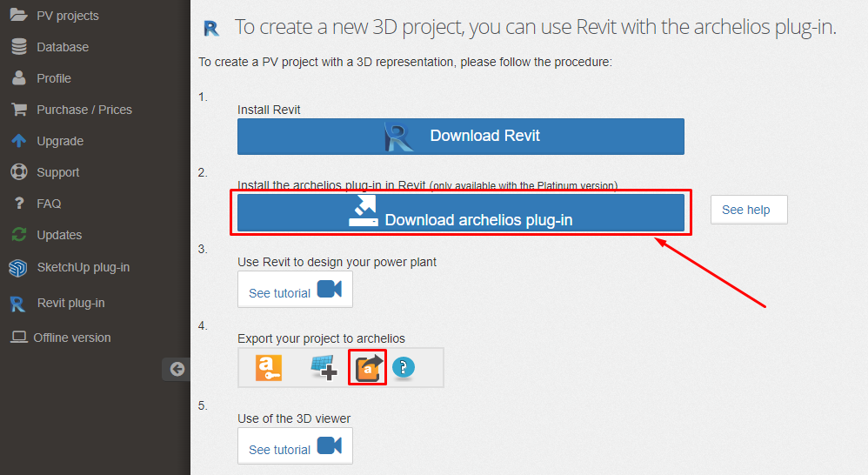Click the shopping cart icon
The width and height of the screenshot is (868, 475).
pyautogui.click(x=19, y=109)
